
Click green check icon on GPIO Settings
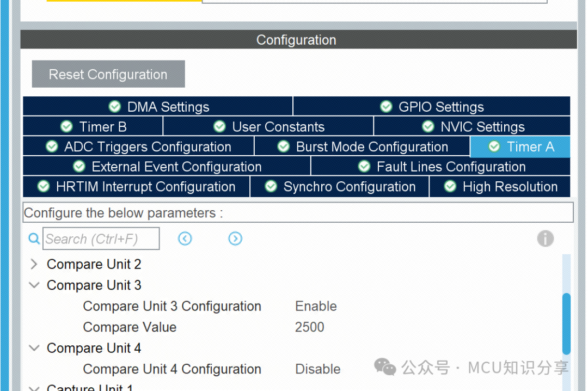386,107
